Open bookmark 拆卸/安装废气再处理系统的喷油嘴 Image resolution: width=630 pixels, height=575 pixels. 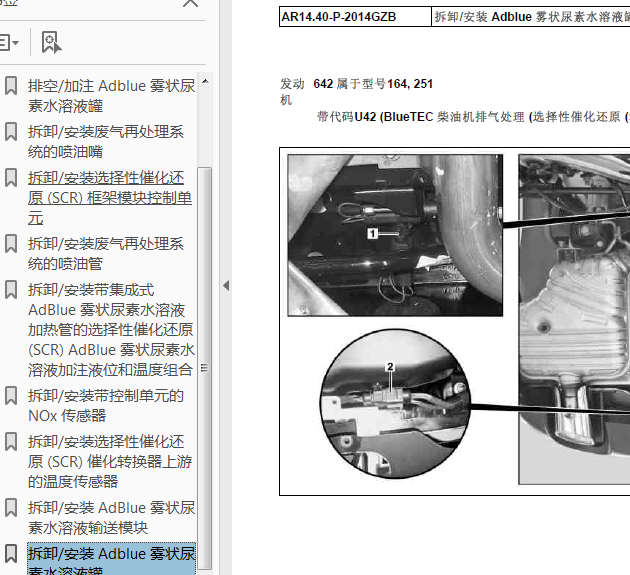pyautogui.click(x=106, y=142)
